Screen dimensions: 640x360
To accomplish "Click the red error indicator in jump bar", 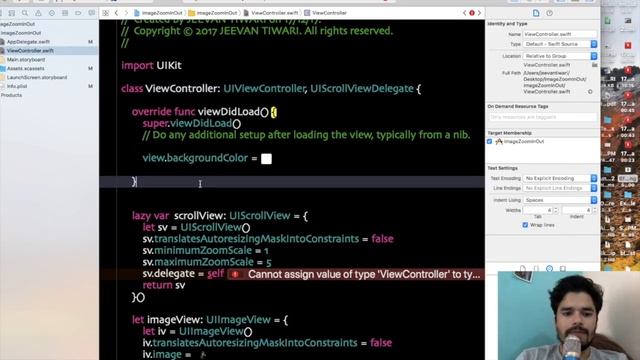I will pos(472,13).
